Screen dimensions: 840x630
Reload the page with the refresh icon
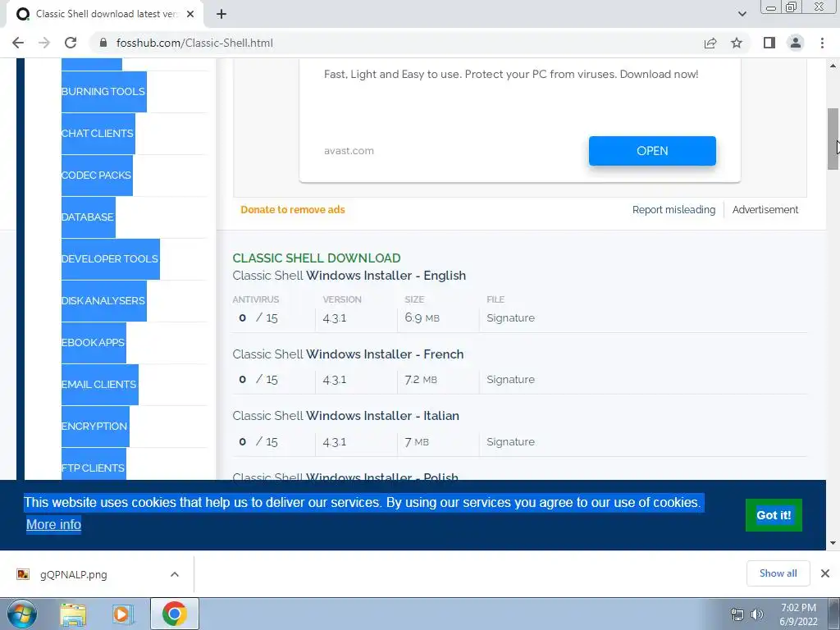71,43
